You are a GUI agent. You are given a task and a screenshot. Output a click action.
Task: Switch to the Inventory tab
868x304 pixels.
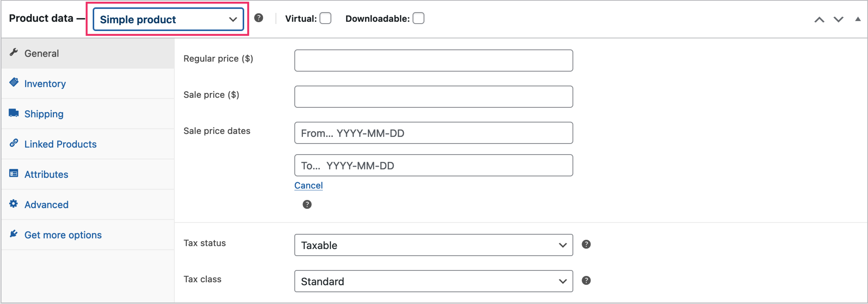point(45,84)
